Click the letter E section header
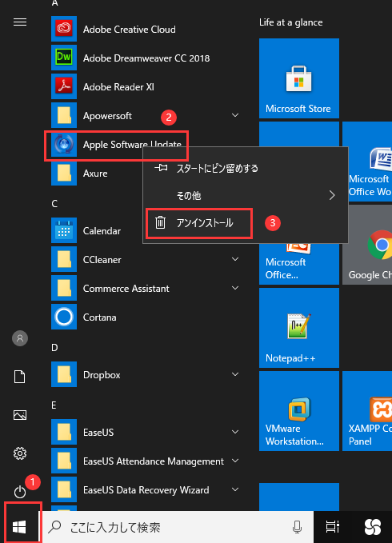392x543 pixels. [x=54, y=405]
